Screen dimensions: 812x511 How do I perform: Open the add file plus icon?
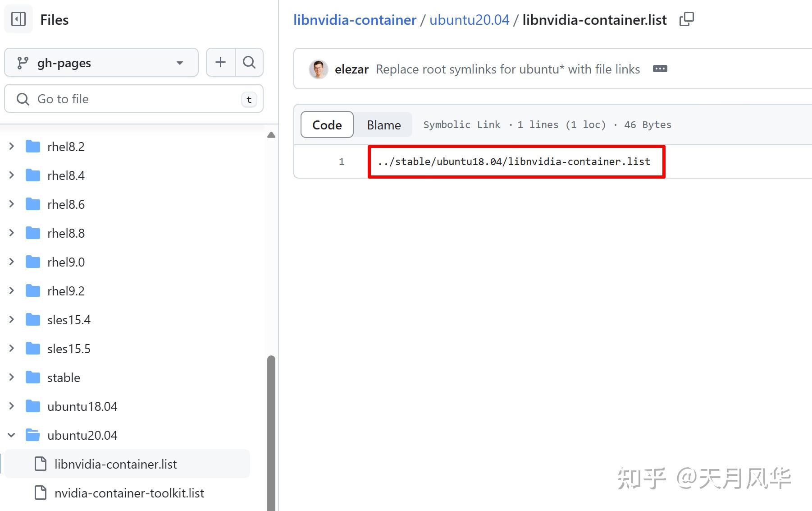[x=220, y=62]
